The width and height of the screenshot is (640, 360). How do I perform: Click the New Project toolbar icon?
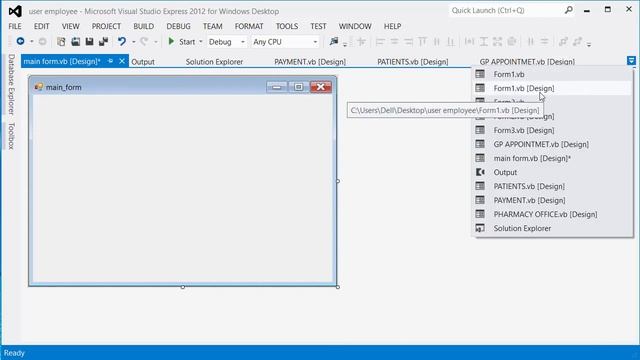pos(61,41)
